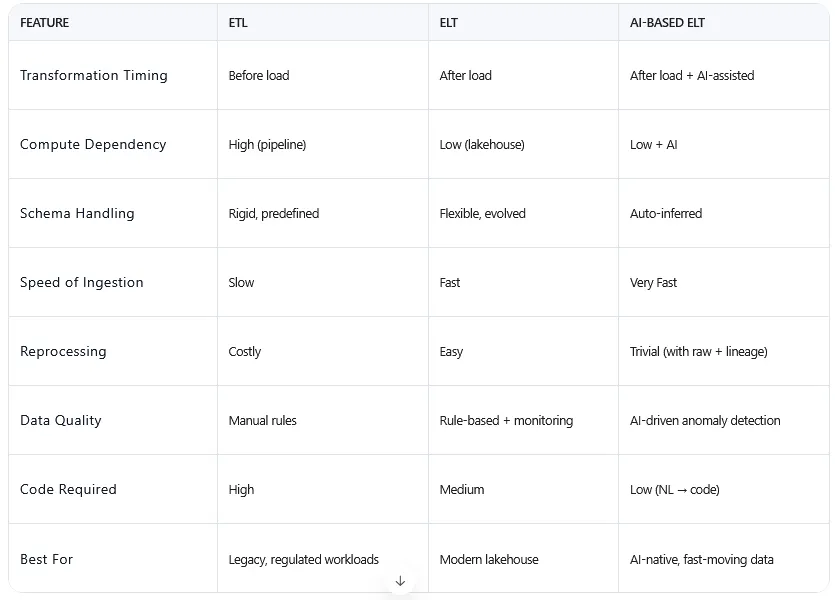This screenshot has height=600, width=835.
Task: Click the 'Rule-based + monitoring' cell
Action: click(x=506, y=421)
